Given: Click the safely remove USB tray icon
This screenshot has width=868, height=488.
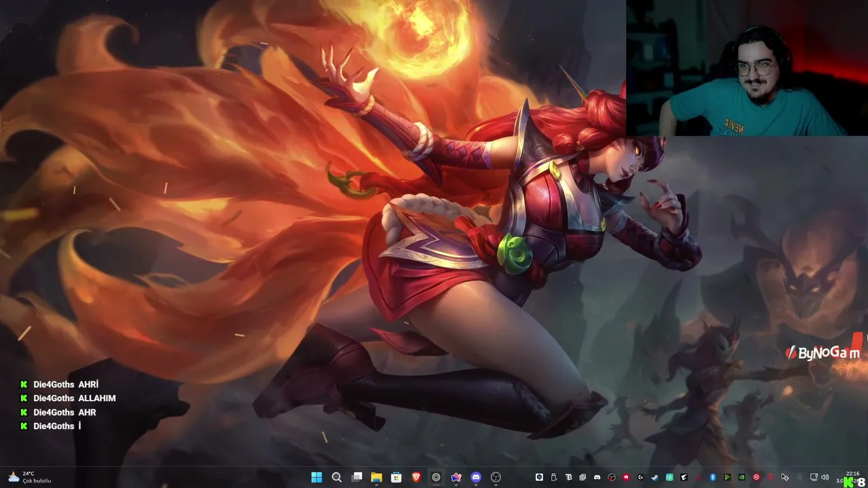Looking at the screenshot, I should point(554,477).
